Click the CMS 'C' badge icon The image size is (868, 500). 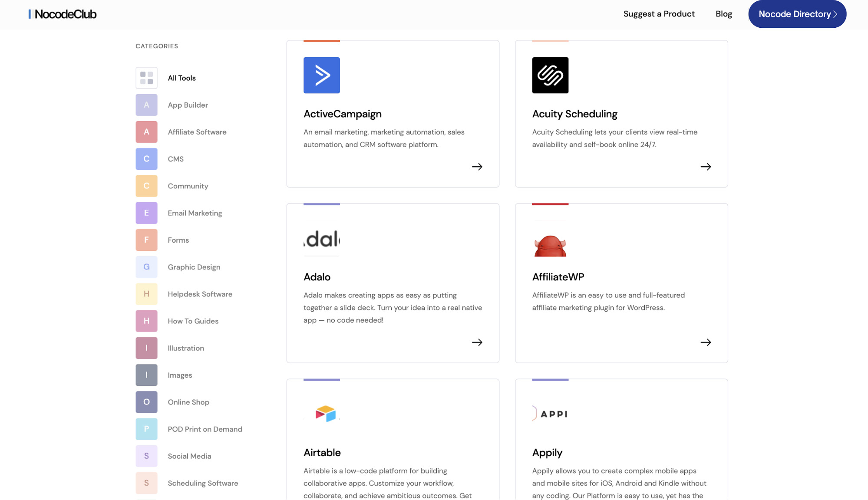pos(146,159)
